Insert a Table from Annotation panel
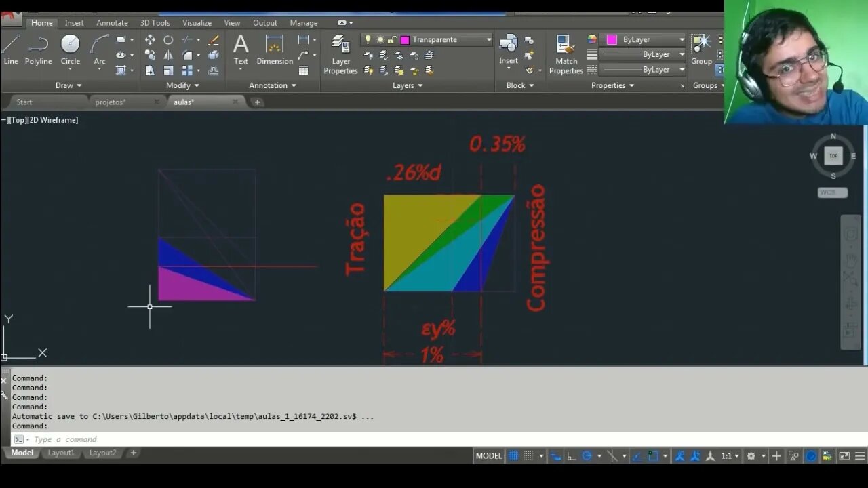The height and width of the screenshot is (488, 868). (x=303, y=70)
